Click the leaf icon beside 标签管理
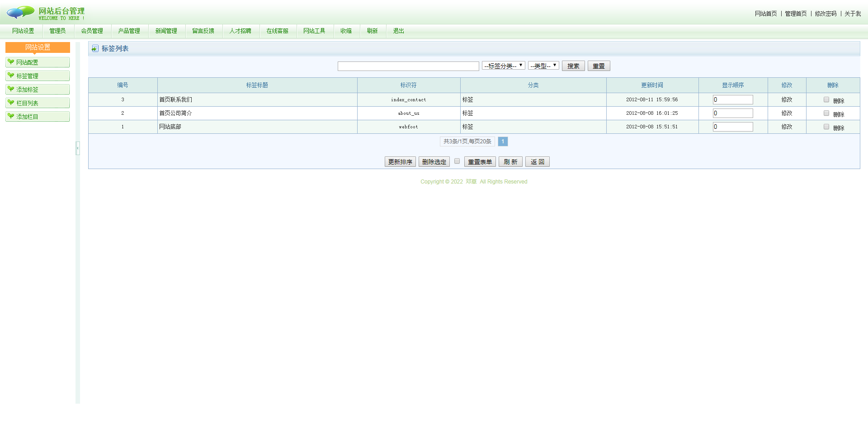868x424 pixels. (11, 75)
